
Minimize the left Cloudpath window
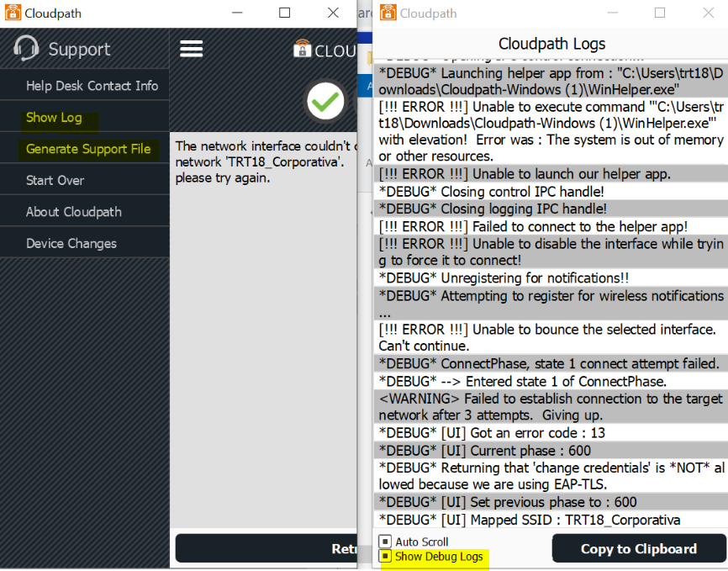click(x=237, y=13)
